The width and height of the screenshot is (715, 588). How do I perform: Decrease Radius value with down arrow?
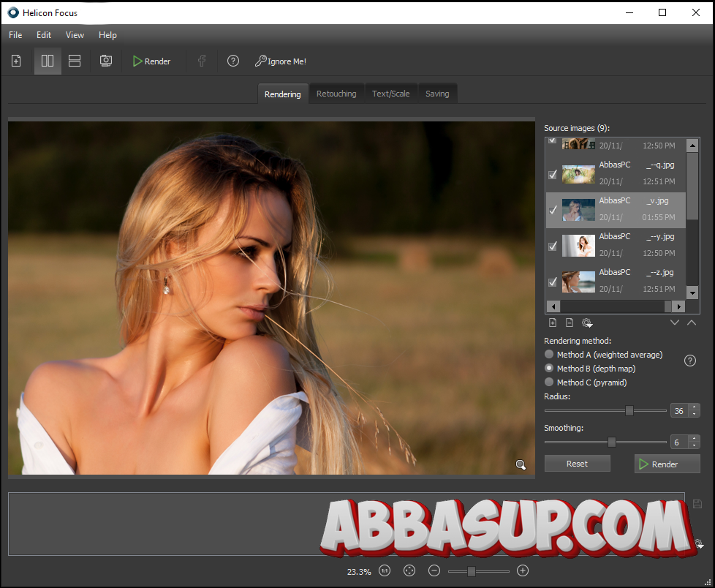695,414
